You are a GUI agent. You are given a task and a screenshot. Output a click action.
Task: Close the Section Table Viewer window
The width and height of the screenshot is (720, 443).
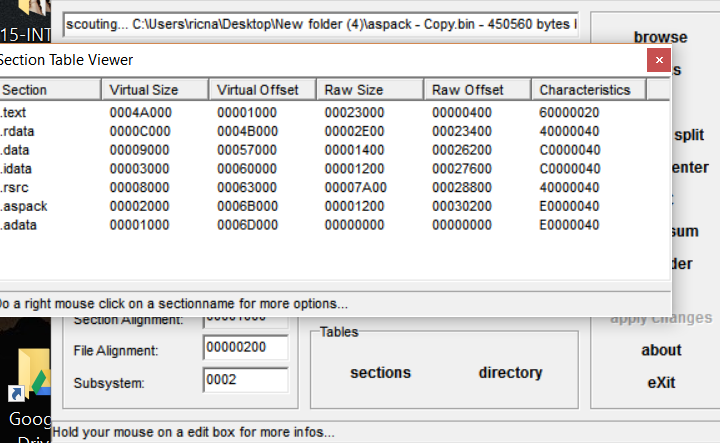[657, 60]
